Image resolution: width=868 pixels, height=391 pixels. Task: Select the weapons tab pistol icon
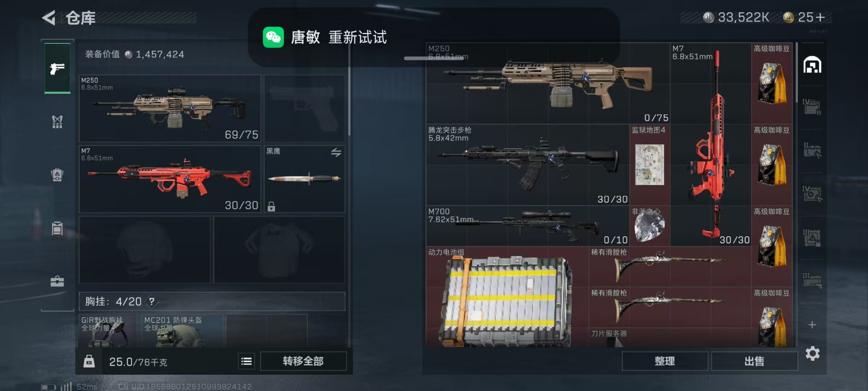tap(57, 68)
